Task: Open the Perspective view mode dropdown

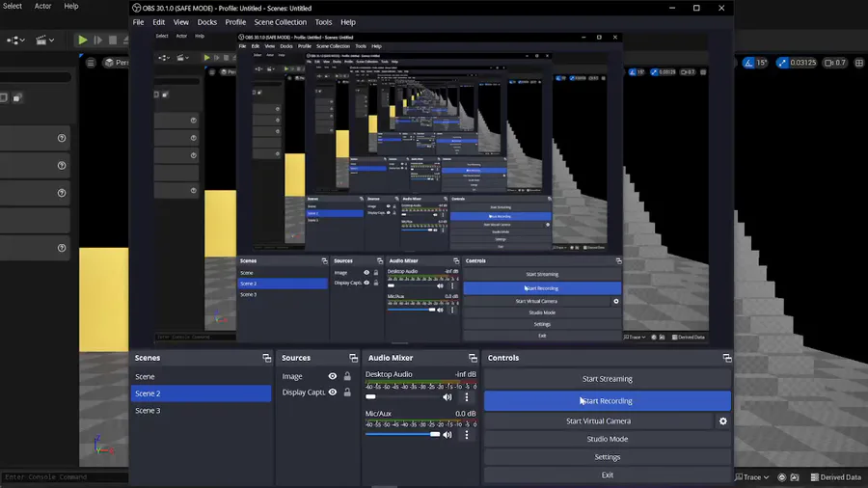Action: coord(117,63)
